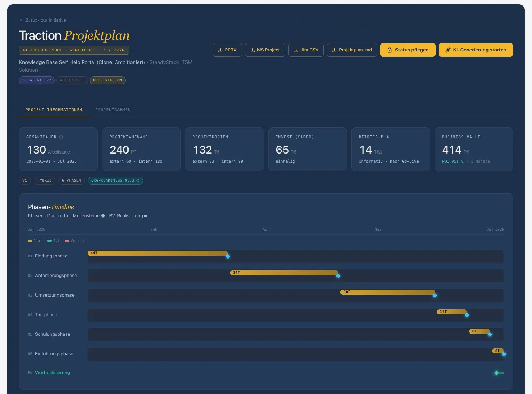Click the Anforderungsphase row label
The height and width of the screenshot is (394, 532).
[x=56, y=276]
